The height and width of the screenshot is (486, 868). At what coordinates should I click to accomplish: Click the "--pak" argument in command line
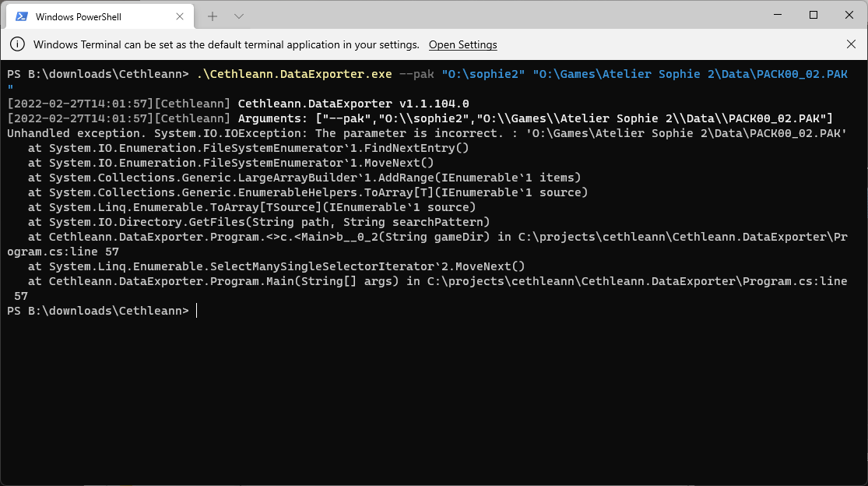click(x=416, y=74)
